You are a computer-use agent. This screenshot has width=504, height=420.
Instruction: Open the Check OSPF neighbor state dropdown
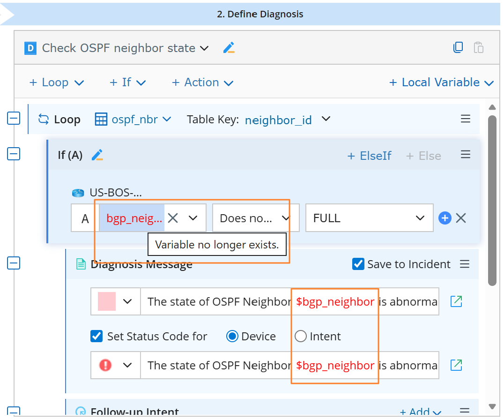click(204, 48)
